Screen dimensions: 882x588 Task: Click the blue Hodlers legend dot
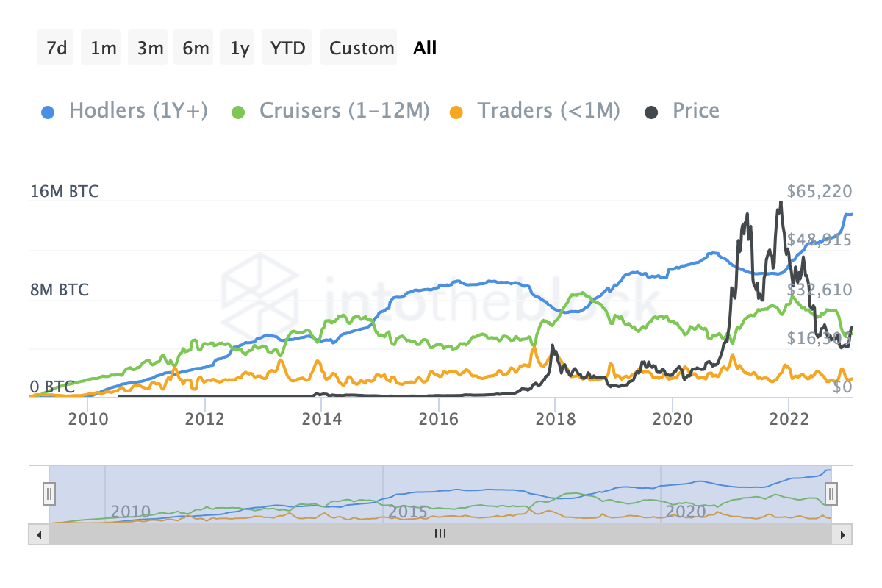coord(47,110)
